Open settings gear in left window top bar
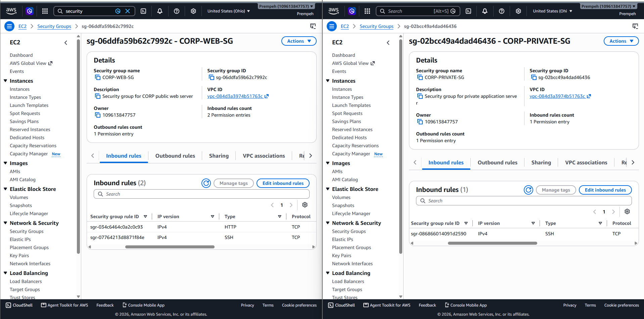Screen dimensions: 644x319 (193, 11)
